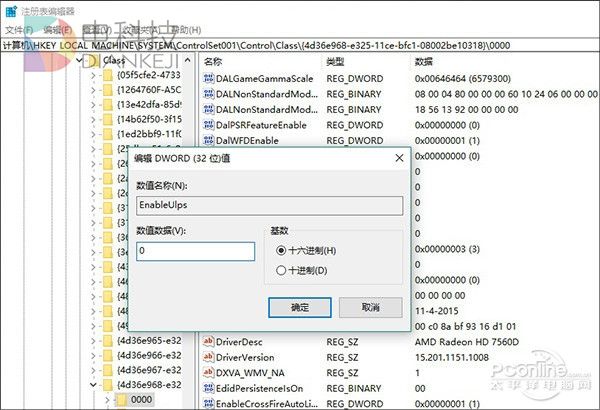
Task: Select the hexadecimal (十六进制) radio button
Action: click(281, 251)
